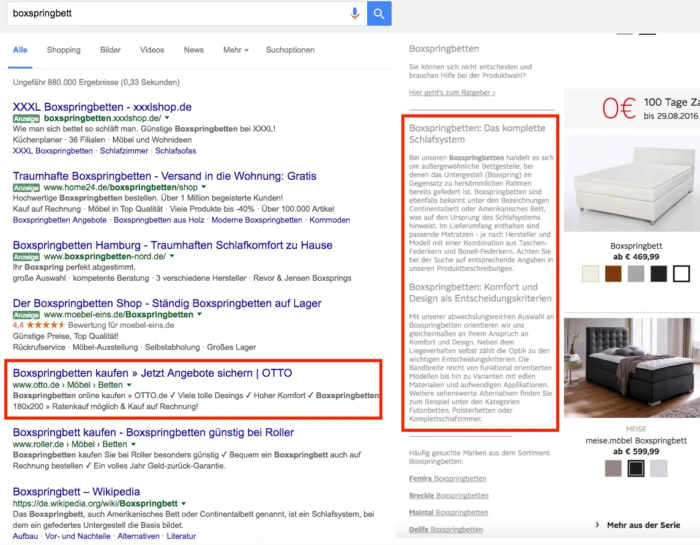Click the star rating for moebel-eins.de

point(44,325)
